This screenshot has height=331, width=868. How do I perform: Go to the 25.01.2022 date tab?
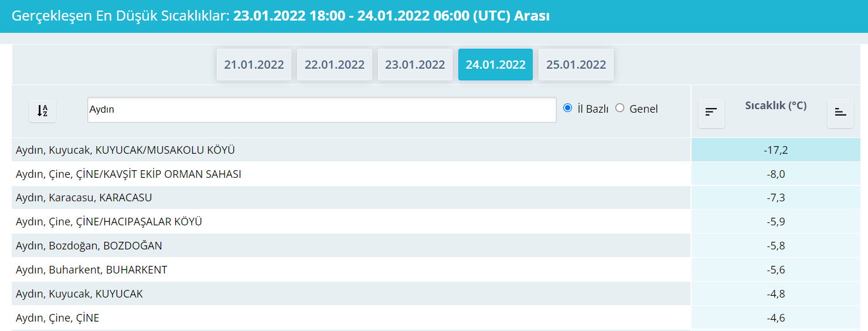576,65
